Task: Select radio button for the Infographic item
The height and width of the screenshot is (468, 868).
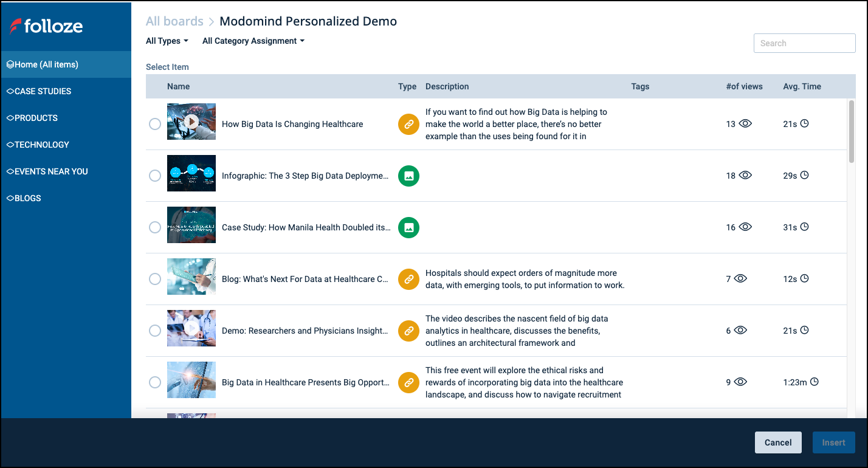Action: tap(155, 176)
